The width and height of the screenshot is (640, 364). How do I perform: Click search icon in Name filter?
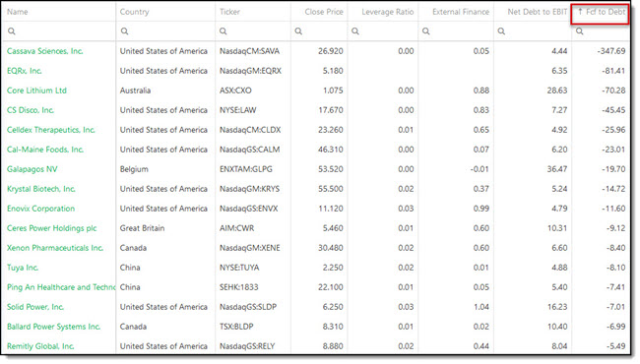click(x=12, y=31)
